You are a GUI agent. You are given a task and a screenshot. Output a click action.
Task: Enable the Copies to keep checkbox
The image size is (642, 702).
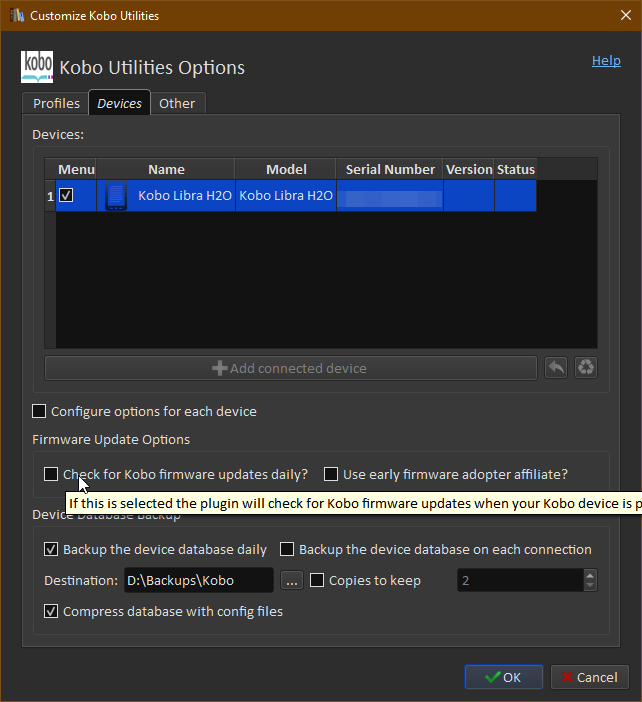point(317,580)
